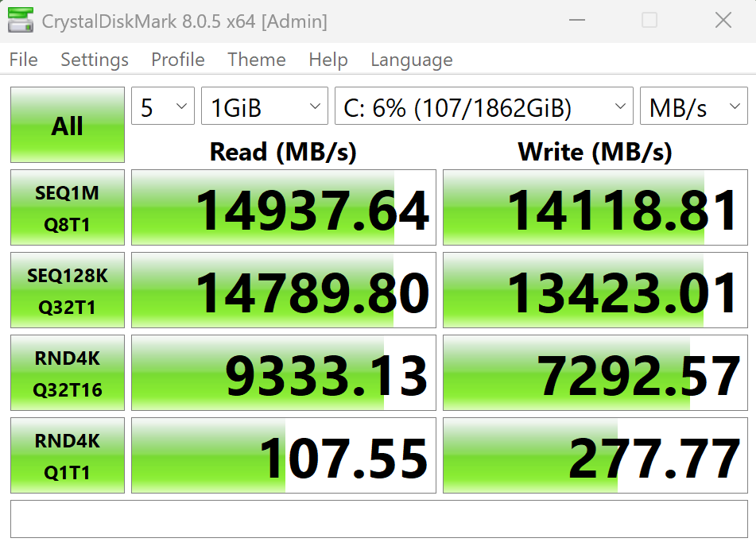
Task: Run the RND4K Q1T1 benchmark
Action: (67, 455)
